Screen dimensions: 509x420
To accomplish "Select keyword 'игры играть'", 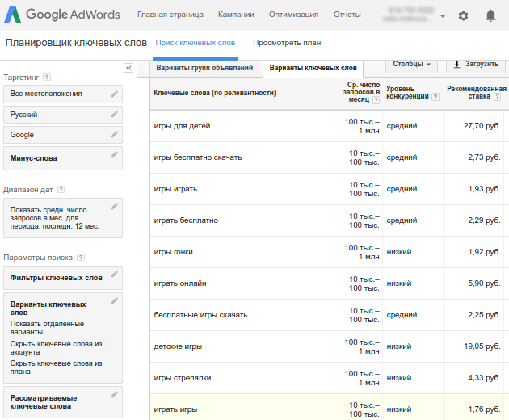I will click(175, 189).
